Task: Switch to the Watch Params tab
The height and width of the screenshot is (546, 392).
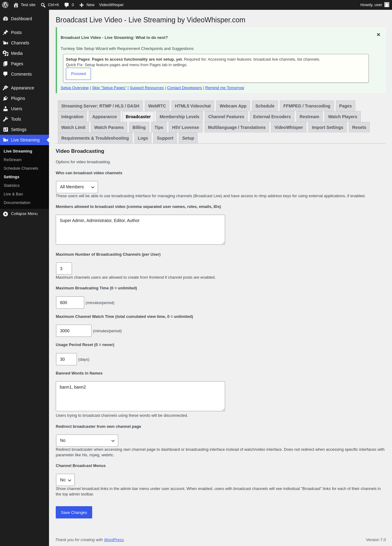Action: point(109,127)
